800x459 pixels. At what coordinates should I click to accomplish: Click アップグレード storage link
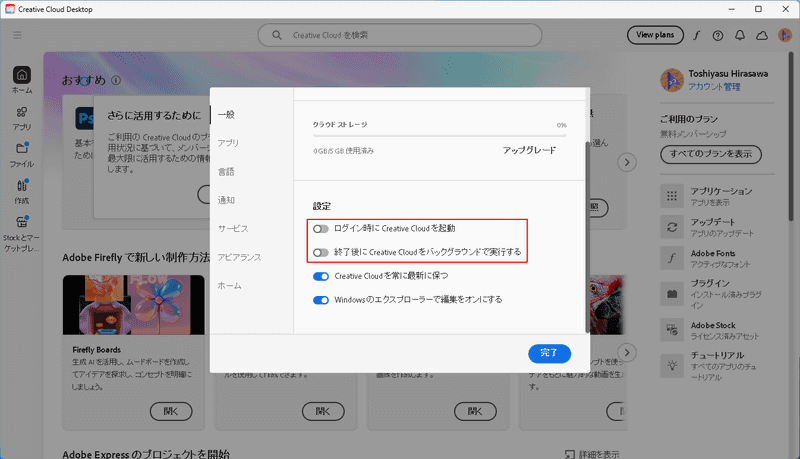tap(529, 150)
